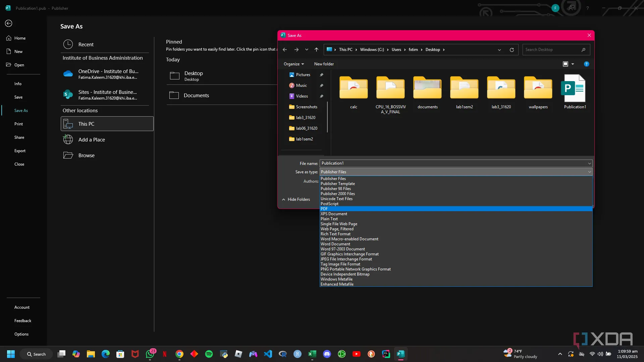Refresh the Desktop folder view

click(x=512, y=50)
